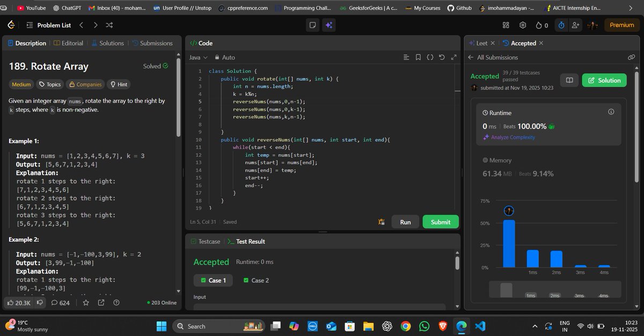644x336 pixels.
Task: Show more browser bookmarks chevron
Action: click(x=631, y=8)
